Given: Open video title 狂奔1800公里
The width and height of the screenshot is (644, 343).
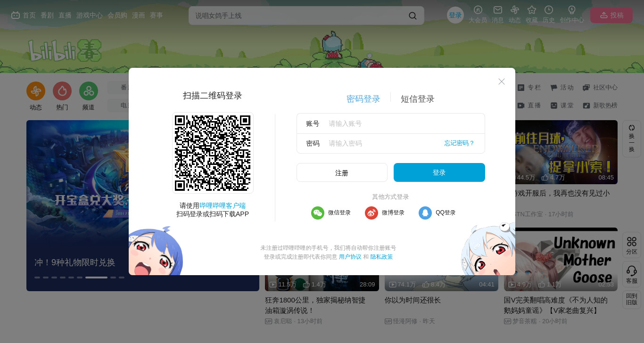Looking at the screenshot, I should (x=315, y=305).
